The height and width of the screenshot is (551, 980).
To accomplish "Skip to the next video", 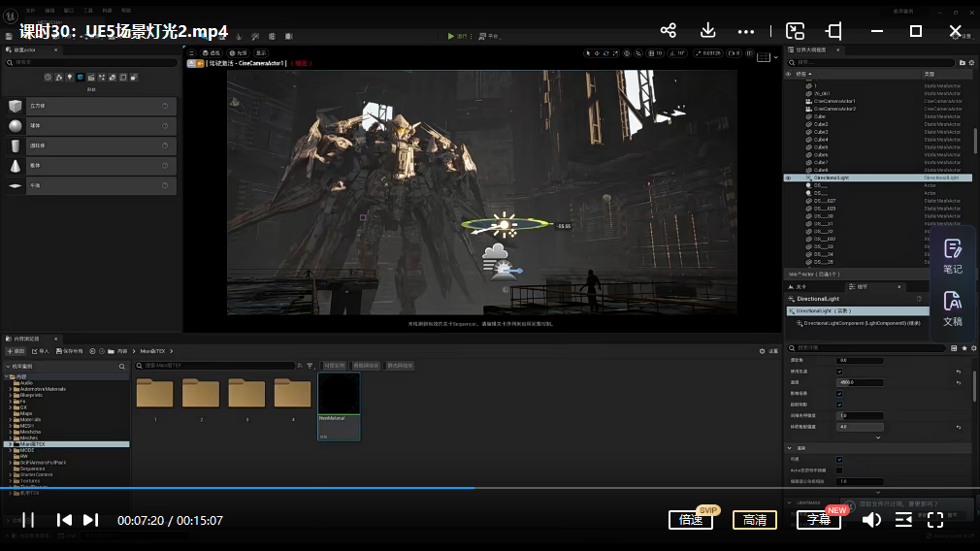I will 90,520.
